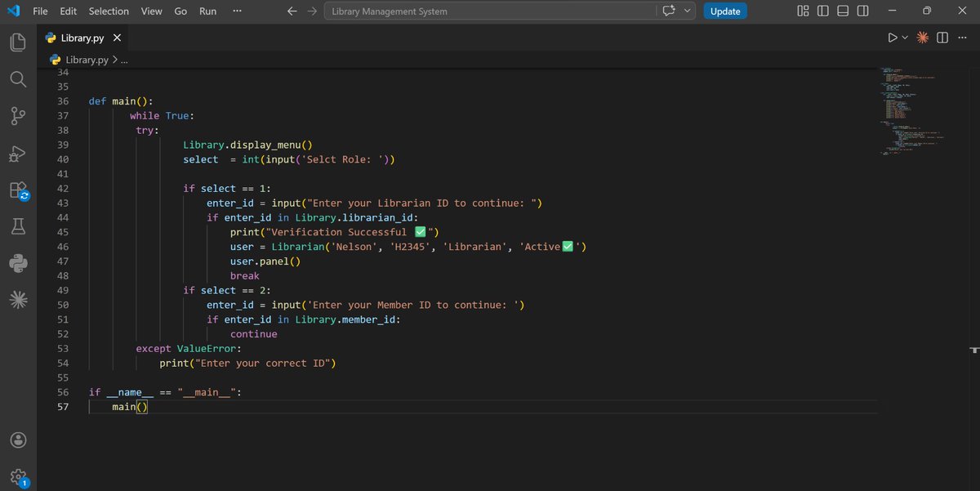Expand the run options dropdown arrow
980x491 pixels.
905,38
